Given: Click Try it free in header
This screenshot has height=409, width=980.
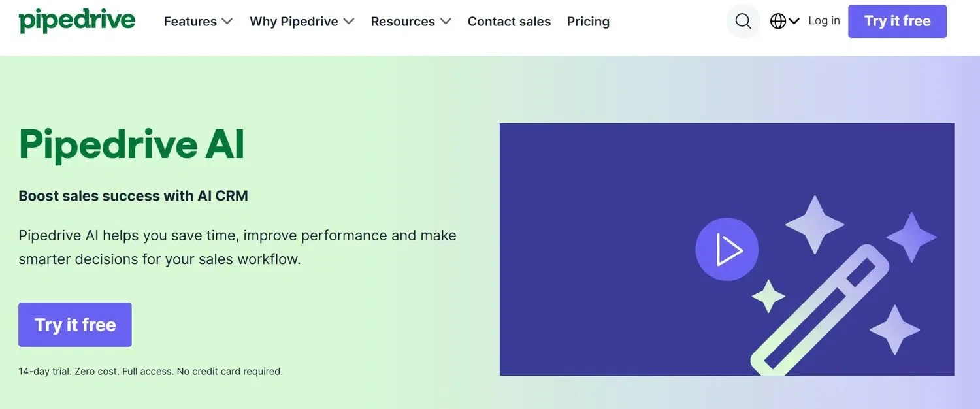Looking at the screenshot, I should [x=897, y=21].
